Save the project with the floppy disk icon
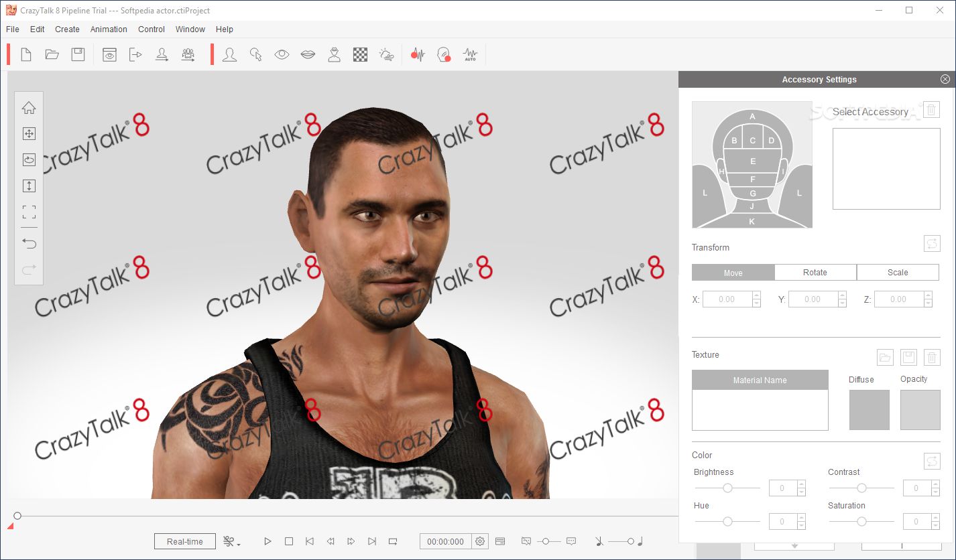Image resolution: width=956 pixels, height=560 pixels. (78, 55)
